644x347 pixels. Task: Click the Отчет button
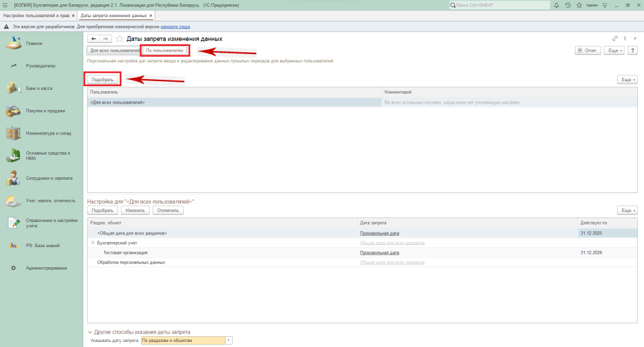point(588,50)
